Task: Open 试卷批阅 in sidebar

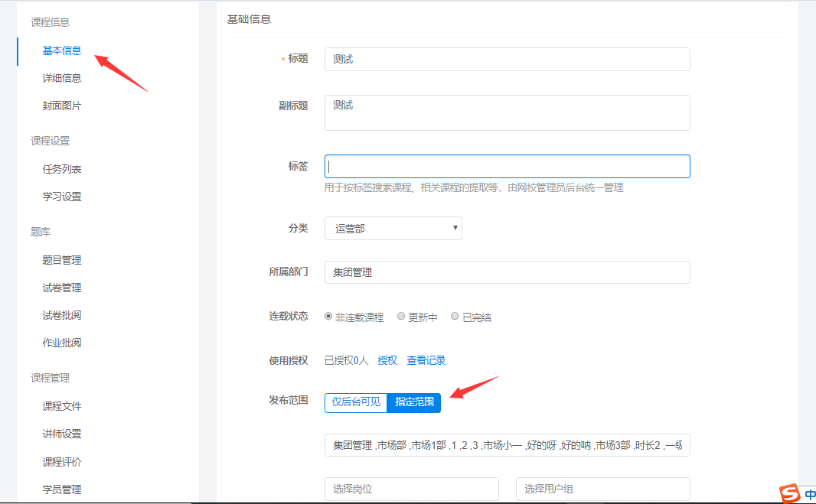Action: 61,315
